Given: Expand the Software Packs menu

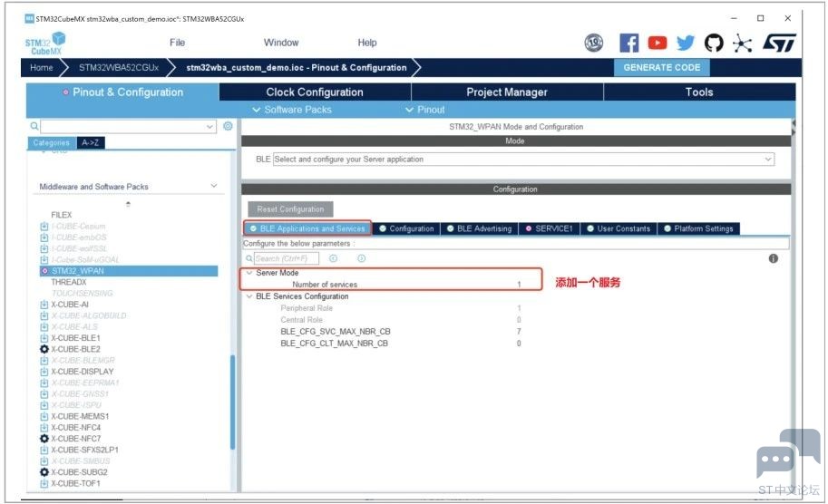Looking at the screenshot, I should [x=292, y=110].
